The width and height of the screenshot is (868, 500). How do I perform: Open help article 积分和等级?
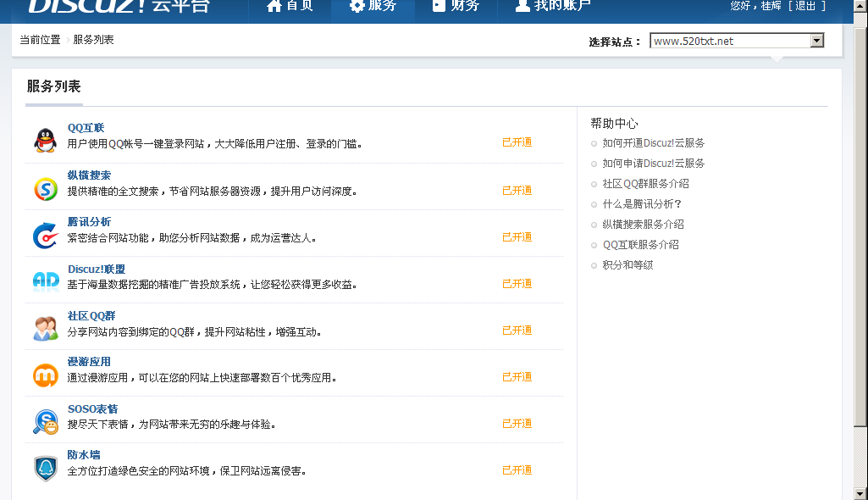628,265
